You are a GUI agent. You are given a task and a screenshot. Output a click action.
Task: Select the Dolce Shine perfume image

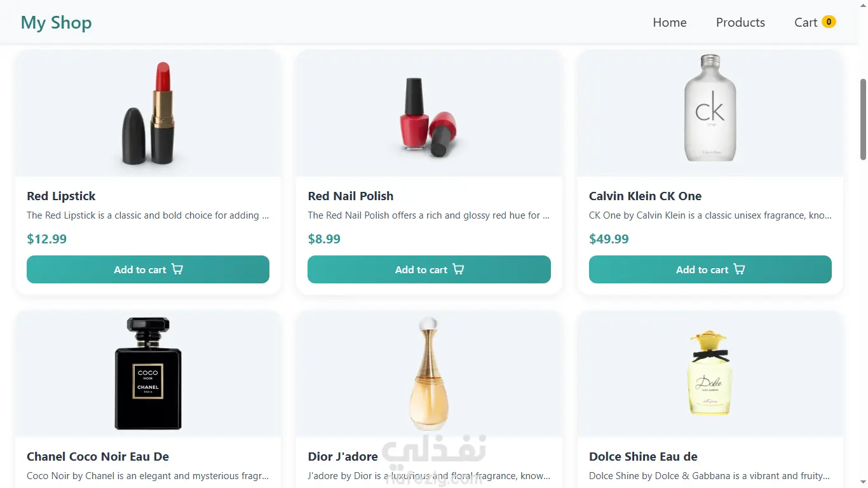pos(710,373)
